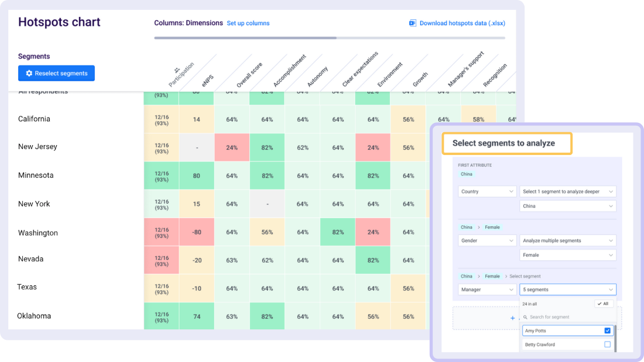Expand the 5 segments dropdown under Manager
Viewport: 644px width, 362px height.
tap(567, 289)
